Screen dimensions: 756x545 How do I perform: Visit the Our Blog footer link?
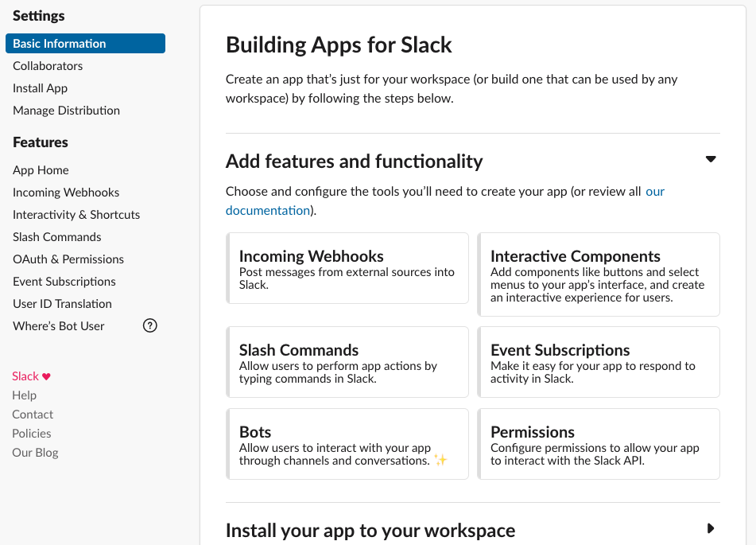click(x=36, y=453)
